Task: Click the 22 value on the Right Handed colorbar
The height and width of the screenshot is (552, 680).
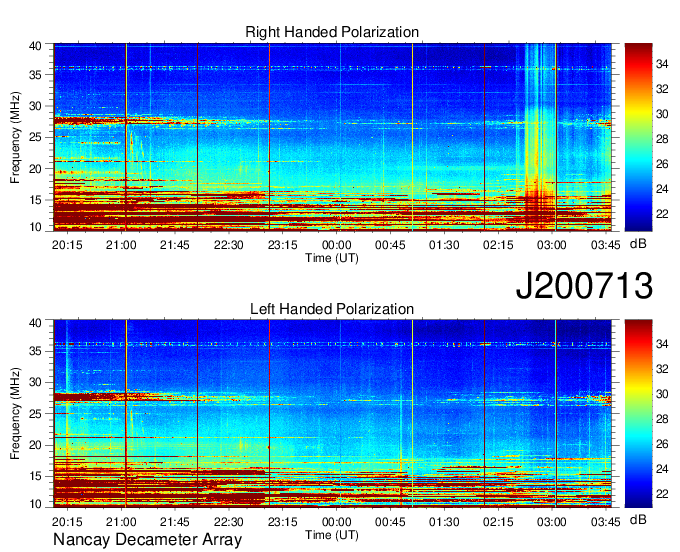Action: [662, 214]
